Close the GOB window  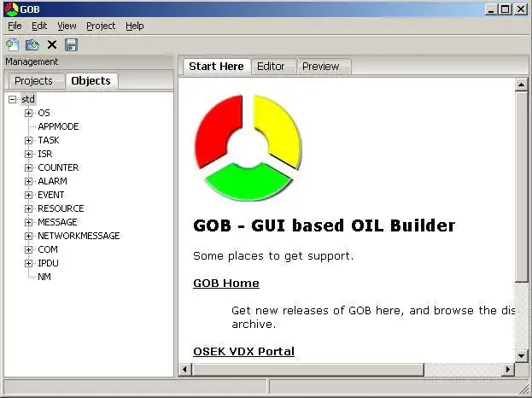521,9
